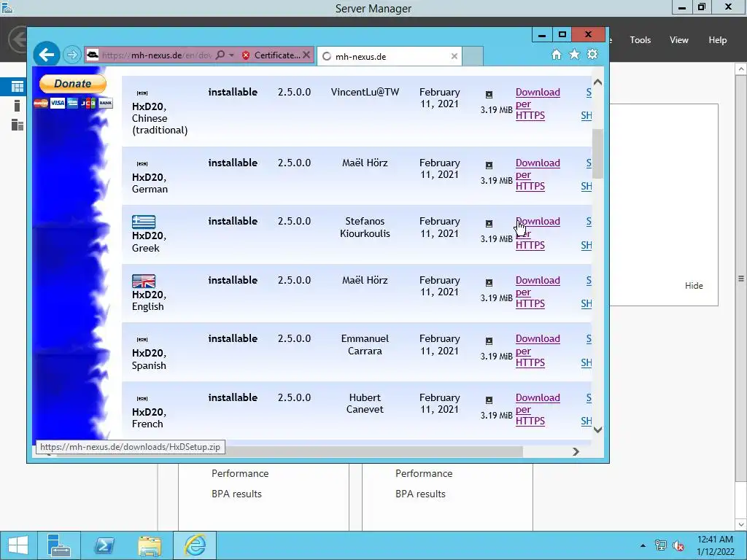Viewport: 747px width, 560px height.
Task: Click the right Performance entry in Server Manager
Action: (424, 473)
